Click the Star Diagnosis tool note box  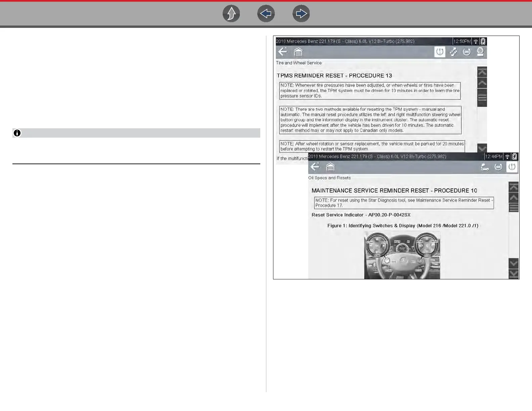click(404, 203)
